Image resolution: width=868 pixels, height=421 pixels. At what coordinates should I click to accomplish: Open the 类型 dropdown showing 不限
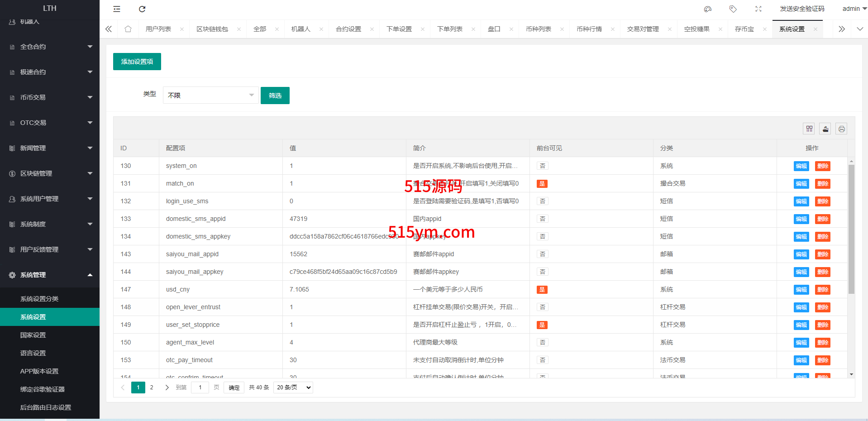[x=210, y=96]
